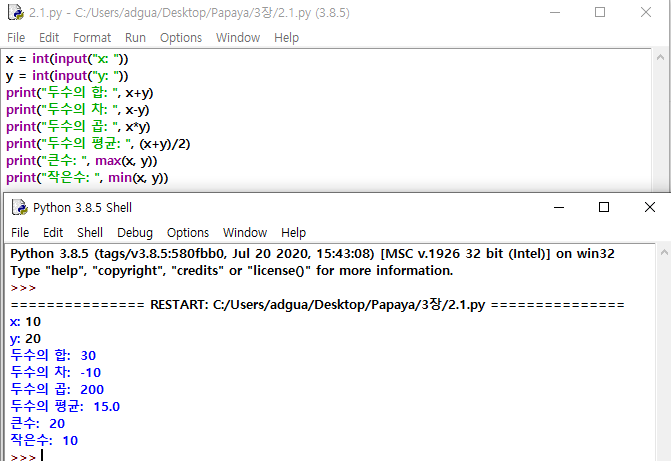The height and width of the screenshot is (461, 671).
Task: Open the Options menu in Python Shell
Action: pyautogui.click(x=188, y=232)
